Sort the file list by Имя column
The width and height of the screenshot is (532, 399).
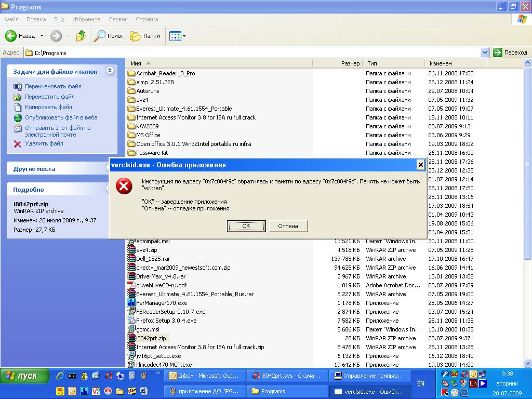click(x=219, y=63)
